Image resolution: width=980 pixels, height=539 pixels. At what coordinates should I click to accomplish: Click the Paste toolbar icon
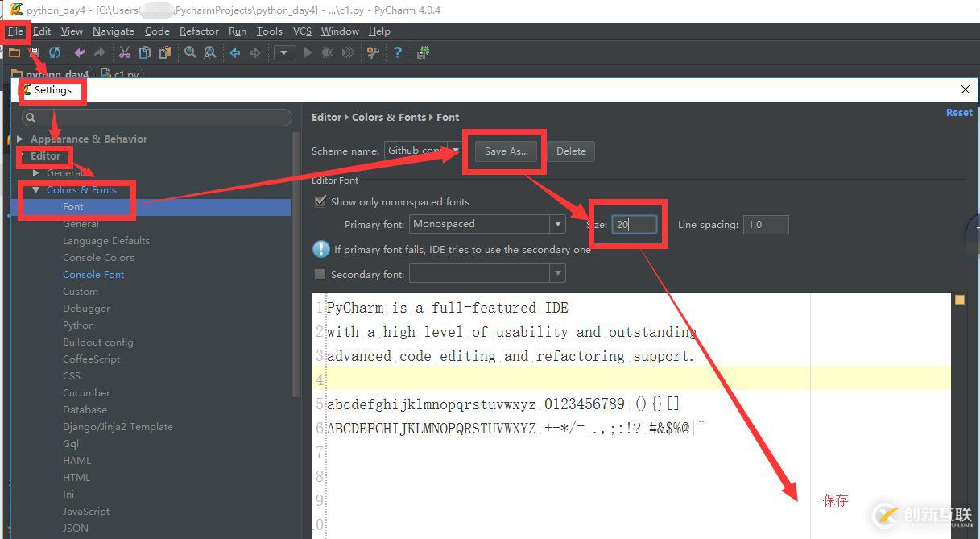165,52
